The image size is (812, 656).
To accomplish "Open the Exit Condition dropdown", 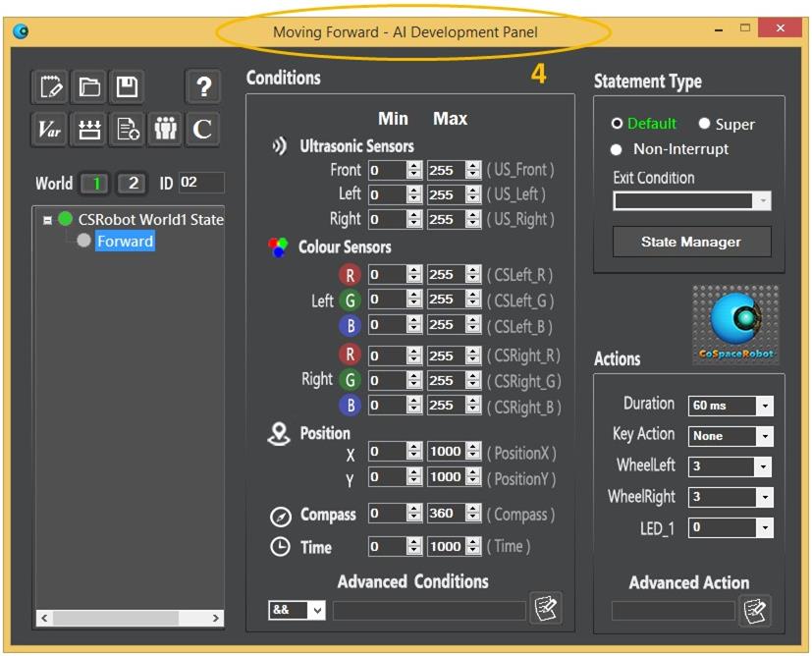I will tap(763, 200).
